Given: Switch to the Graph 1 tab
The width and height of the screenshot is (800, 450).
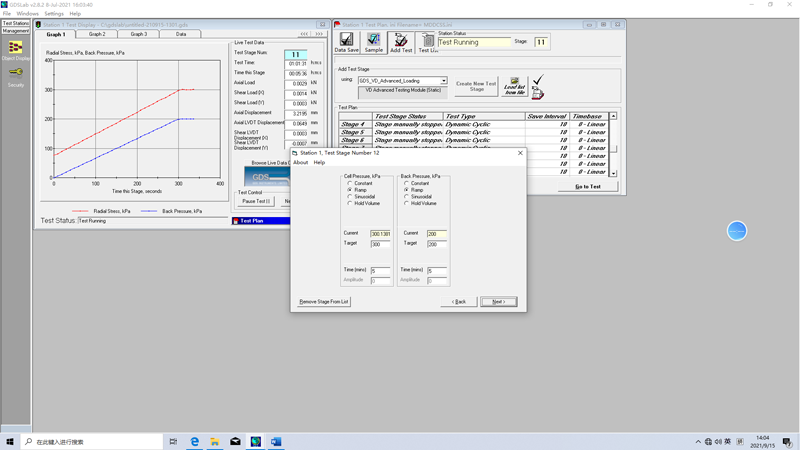Looking at the screenshot, I should 56,34.
